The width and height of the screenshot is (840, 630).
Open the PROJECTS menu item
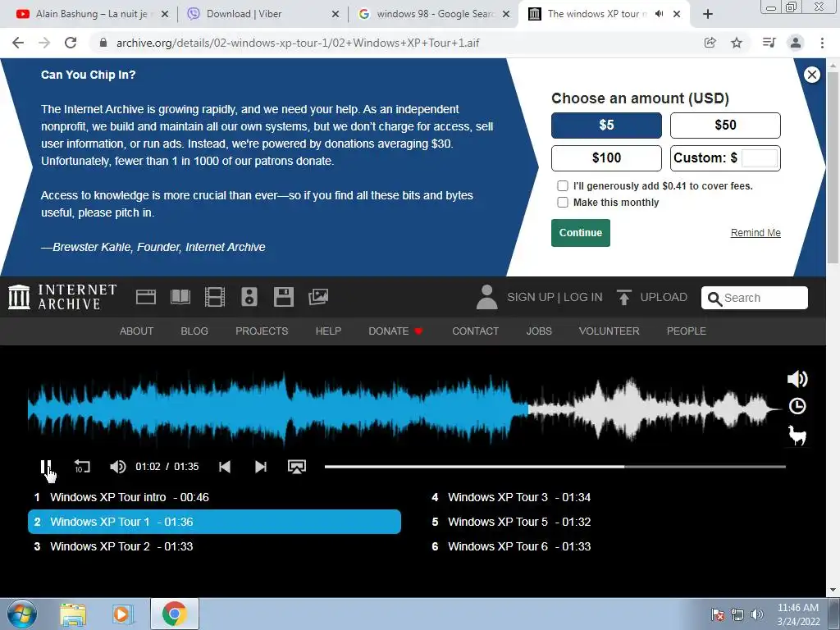262,331
